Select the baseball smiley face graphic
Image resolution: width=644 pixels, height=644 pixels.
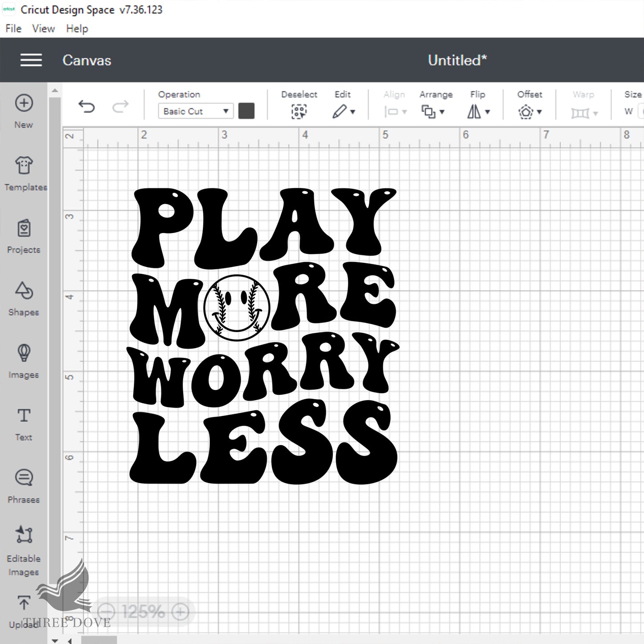(237, 308)
